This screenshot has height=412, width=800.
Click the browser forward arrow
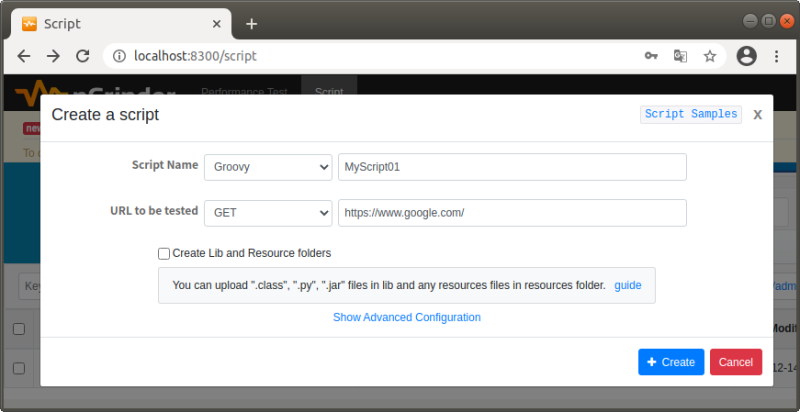pyautogui.click(x=53, y=56)
